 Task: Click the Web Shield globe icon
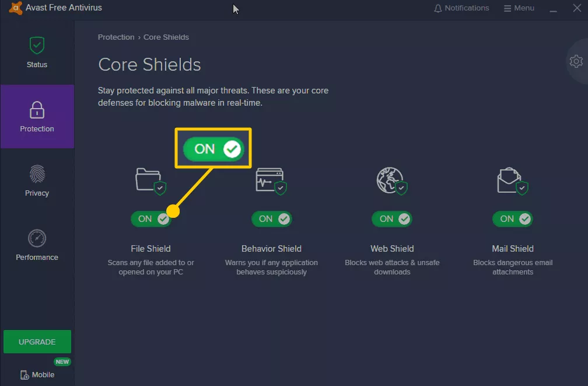pyautogui.click(x=390, y=179)
